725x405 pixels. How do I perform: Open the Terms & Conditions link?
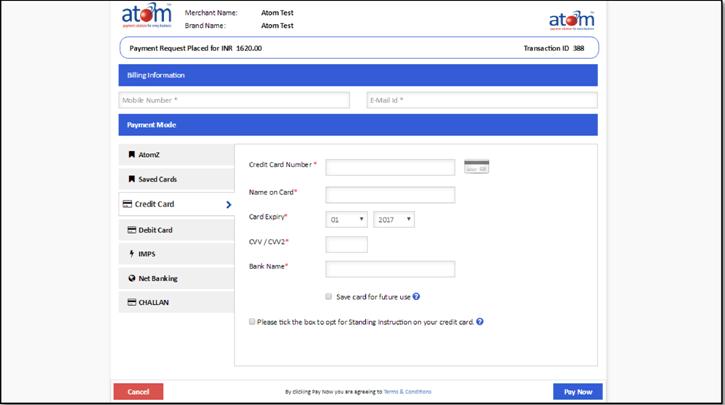pos(407,392)
